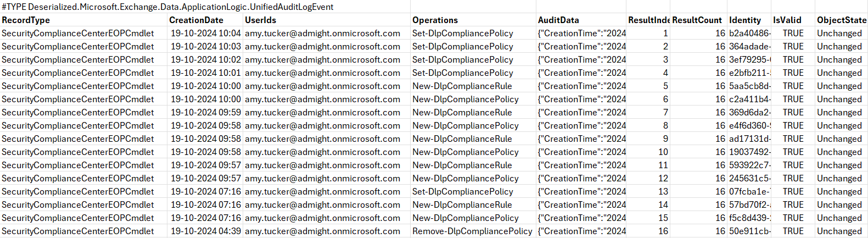Select ResultIndex cell with value 15
This screenshot has width=868, height=238.
tap(648, 218)
